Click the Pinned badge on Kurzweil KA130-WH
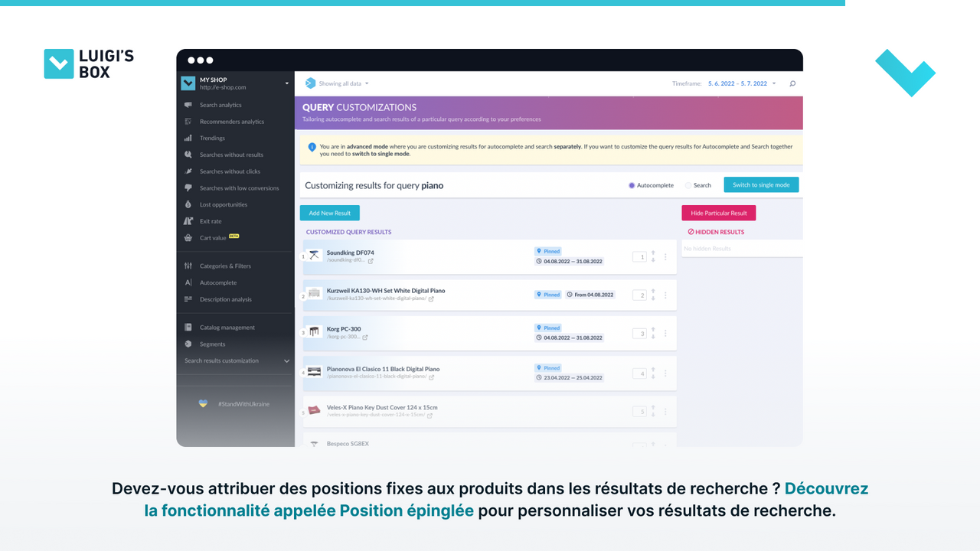Viewport: 980px width, 551px height. [x=548, y=295]
